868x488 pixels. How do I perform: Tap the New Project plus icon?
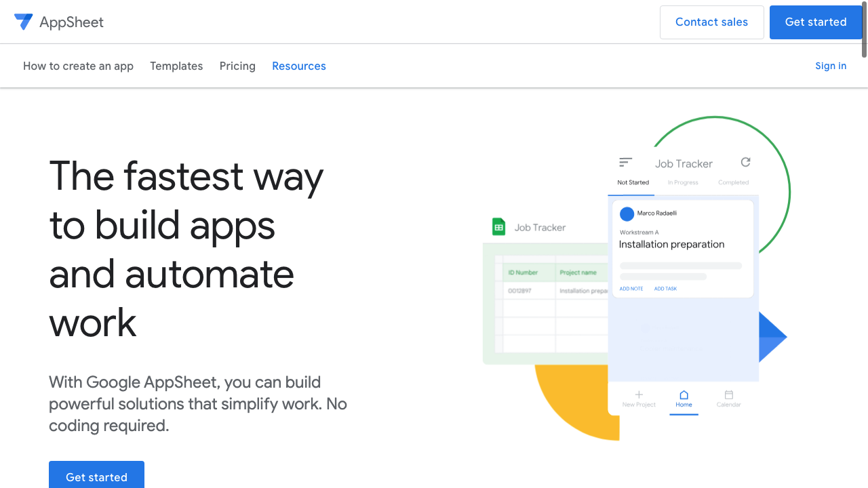(x=639, y=394)
